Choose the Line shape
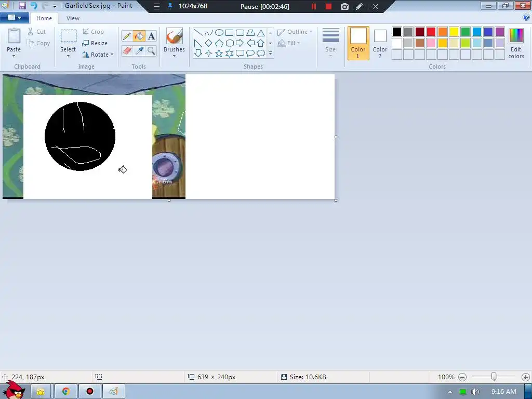532x399 pixels. tap(198, 33)
